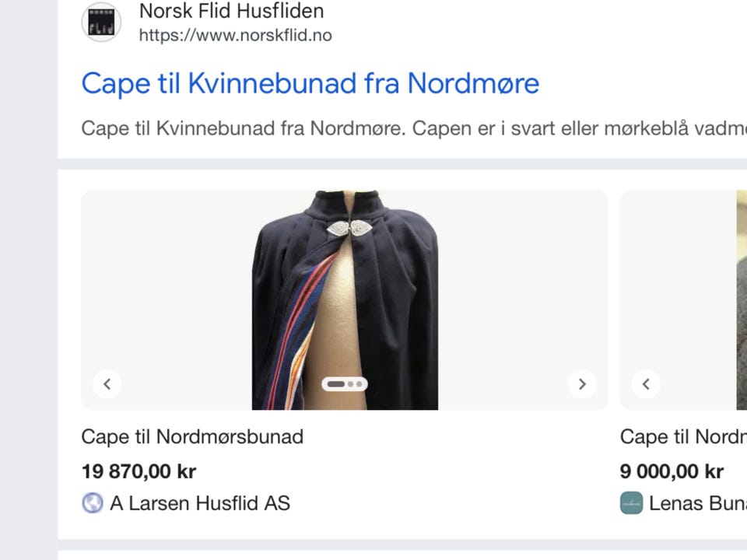Click teal Lenas seller logo icon
This screenshot has height=560, width=747.
[x=631, y=503]
